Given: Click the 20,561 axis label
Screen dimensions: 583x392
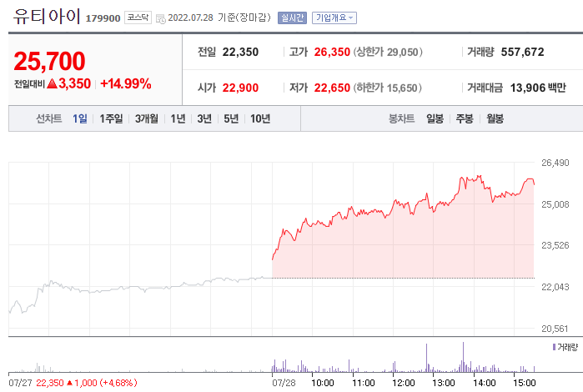Looking at the screenshot, I should (555, 329).
